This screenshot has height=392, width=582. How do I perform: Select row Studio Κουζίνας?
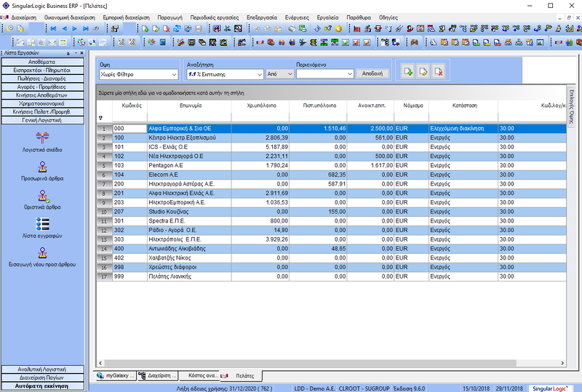click(x=331, y=212)
